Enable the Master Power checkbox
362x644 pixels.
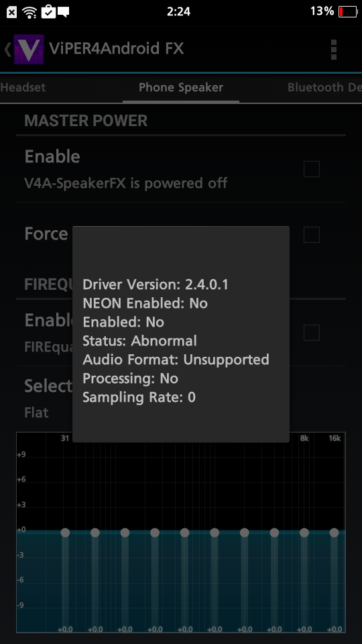pyautogui.click(x=312, y=169)
